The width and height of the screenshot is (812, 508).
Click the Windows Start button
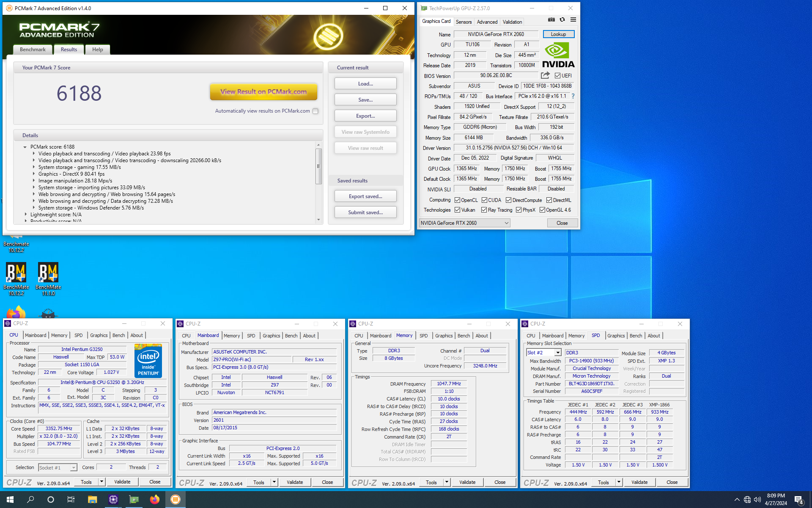(10, 500)
